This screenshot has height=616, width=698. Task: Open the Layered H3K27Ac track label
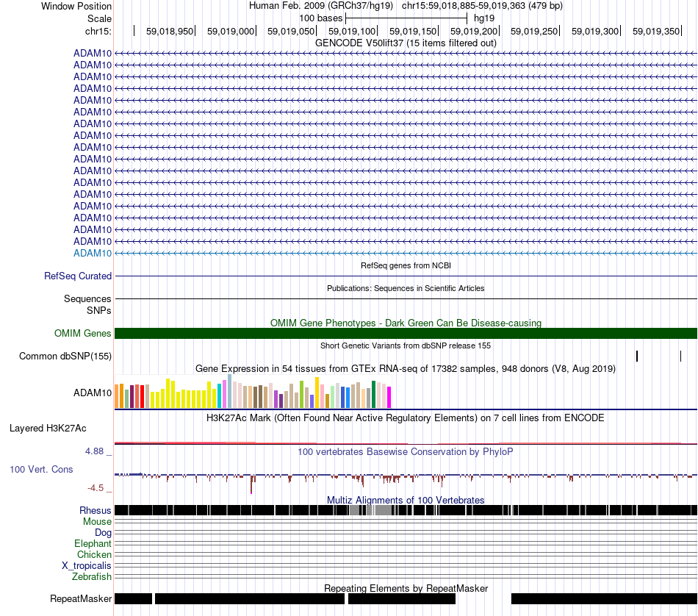pyautogui.click(x=48, y=429)
